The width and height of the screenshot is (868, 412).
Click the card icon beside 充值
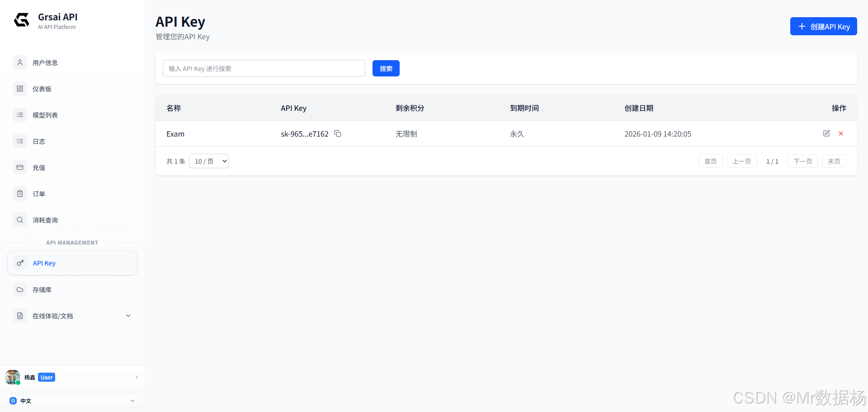pyautogui.click(x=20, y=167)
